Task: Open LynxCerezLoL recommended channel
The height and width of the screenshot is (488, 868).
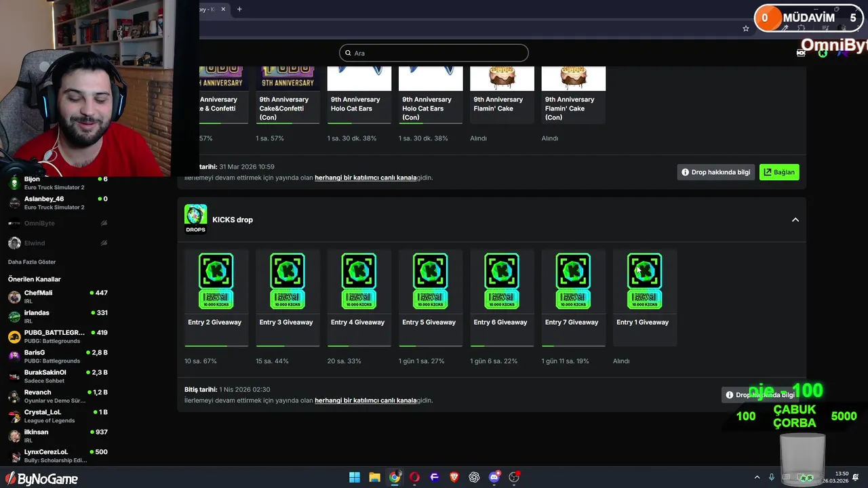Action: click(x=58, y=456)
